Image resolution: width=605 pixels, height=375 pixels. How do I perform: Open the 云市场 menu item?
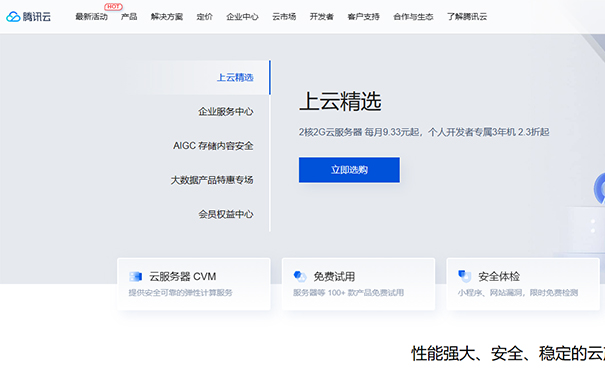pos(284,17)
